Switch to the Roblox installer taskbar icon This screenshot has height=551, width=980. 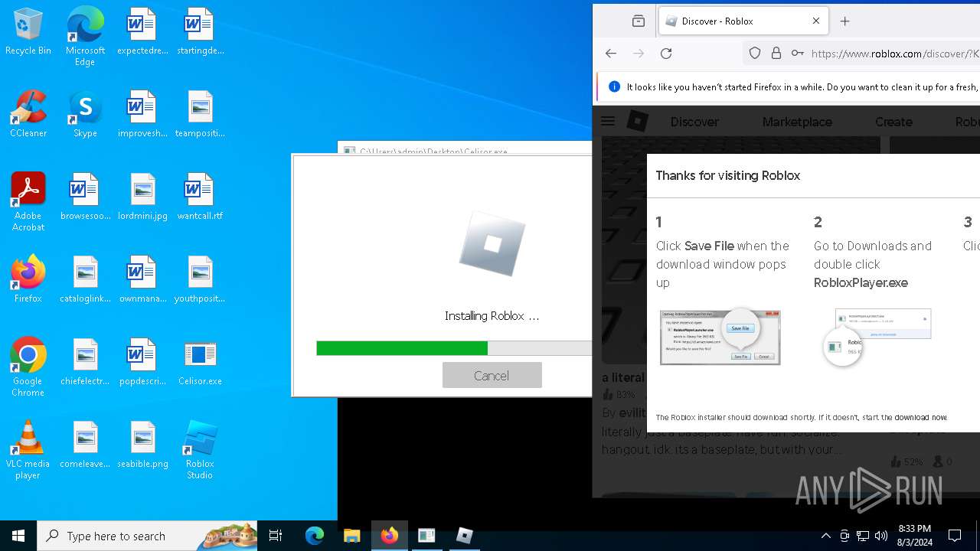[x=464, y=536]
